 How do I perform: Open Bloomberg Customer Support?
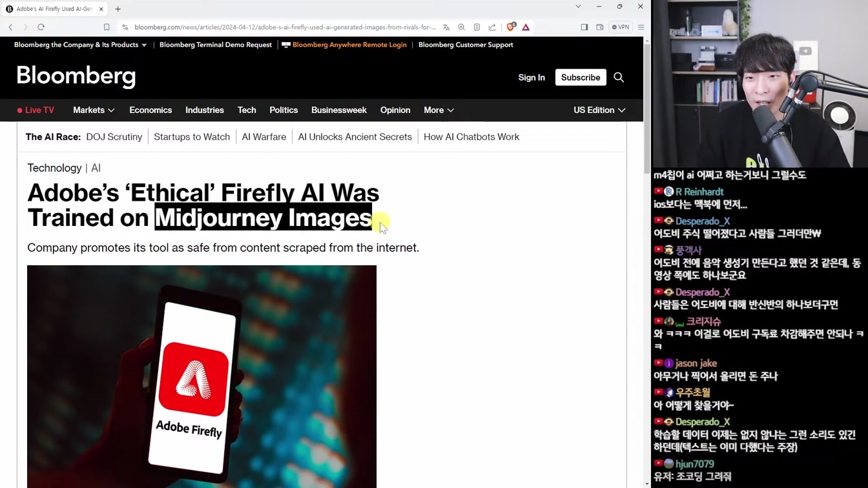point(466,45)
